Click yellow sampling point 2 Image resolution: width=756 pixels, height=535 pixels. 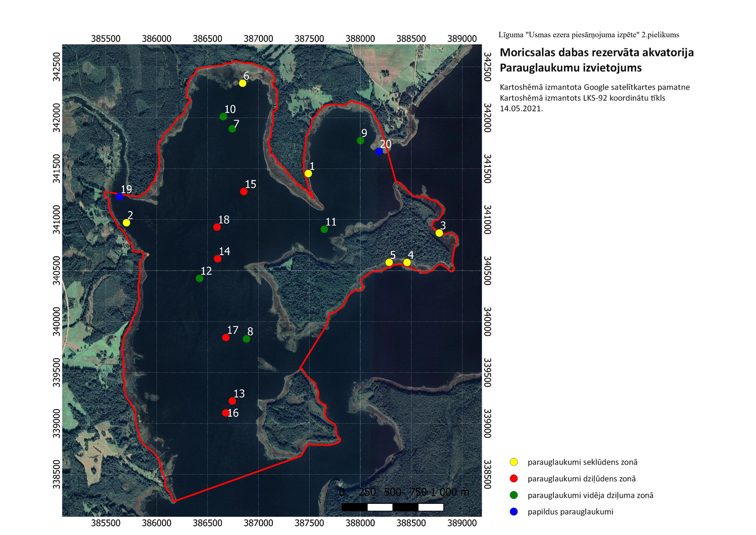point(126,223)
